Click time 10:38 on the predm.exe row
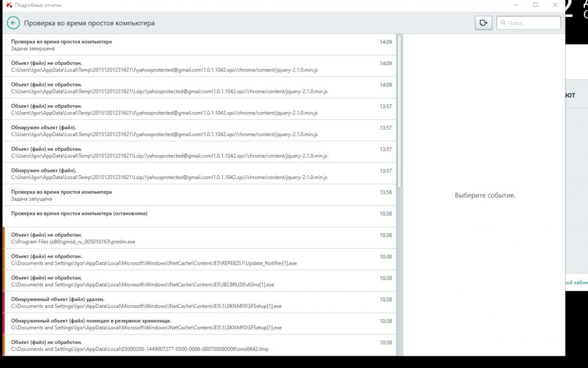 [386, 235]
